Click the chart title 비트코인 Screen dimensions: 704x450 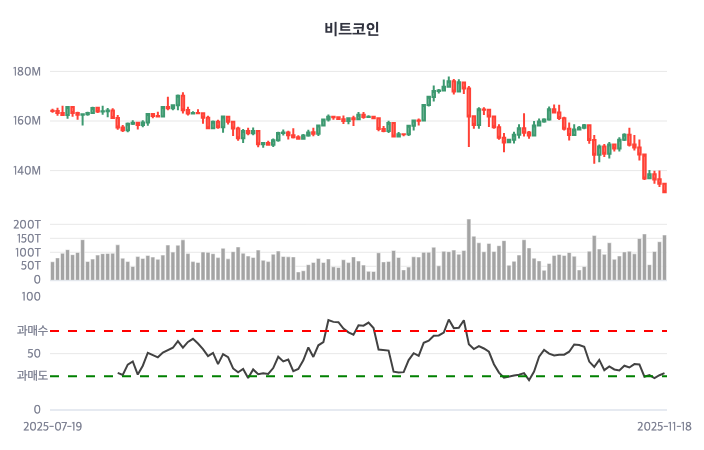[352, 29]
